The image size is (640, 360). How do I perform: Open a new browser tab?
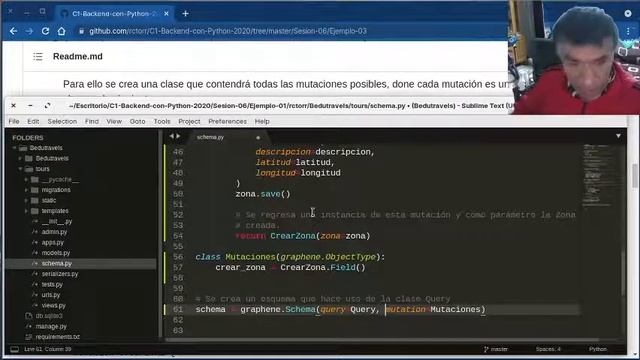click(185, 13)
